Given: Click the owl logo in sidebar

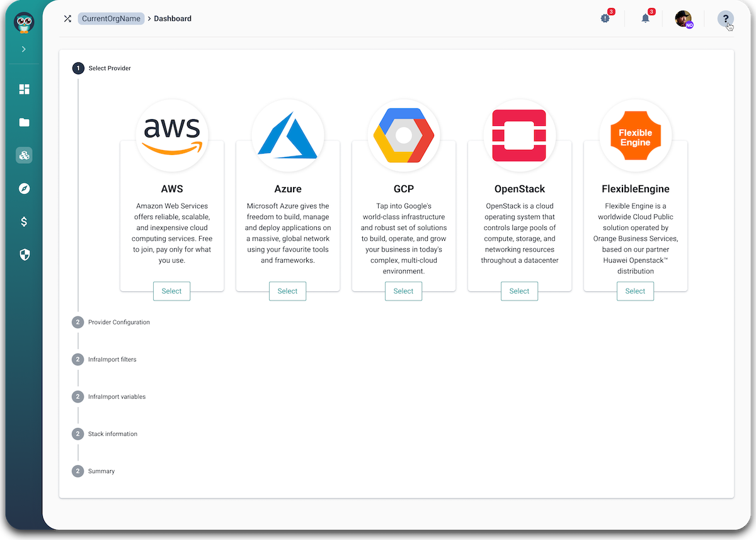Looking at the screenshot, I should coord(24,23).
